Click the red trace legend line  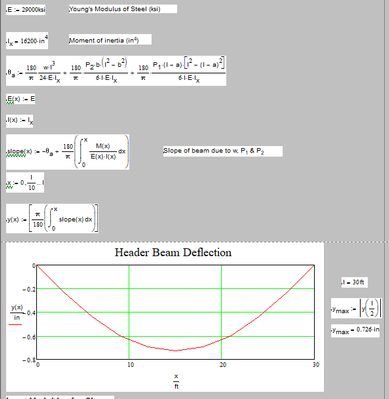coord(15,324)
